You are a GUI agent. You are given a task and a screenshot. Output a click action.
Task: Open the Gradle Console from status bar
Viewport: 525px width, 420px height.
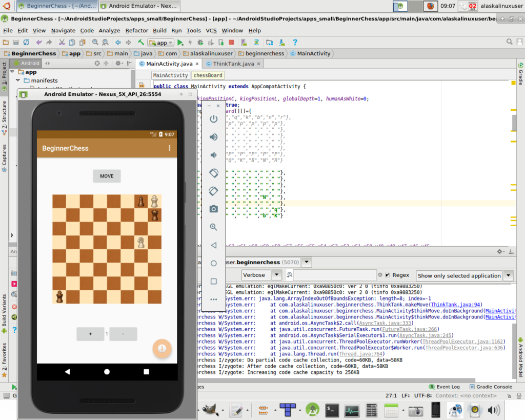click(x=491, y=387)
